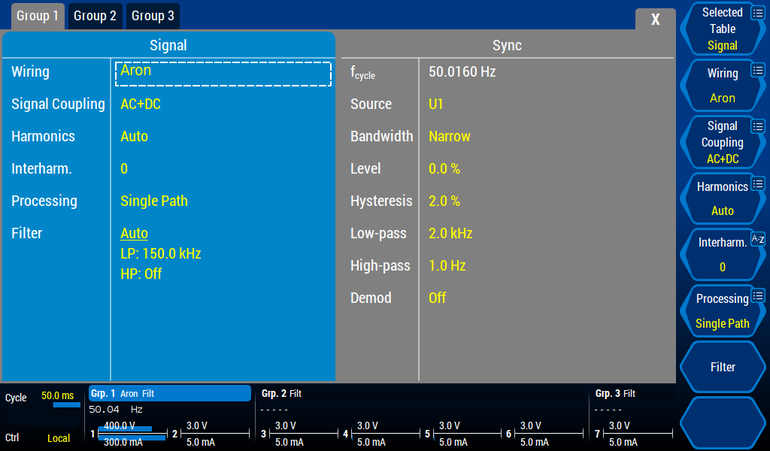Click channel 2 3.0 V range
The image size is (770, 451).
pyautogui.click(x=196, y=426)
